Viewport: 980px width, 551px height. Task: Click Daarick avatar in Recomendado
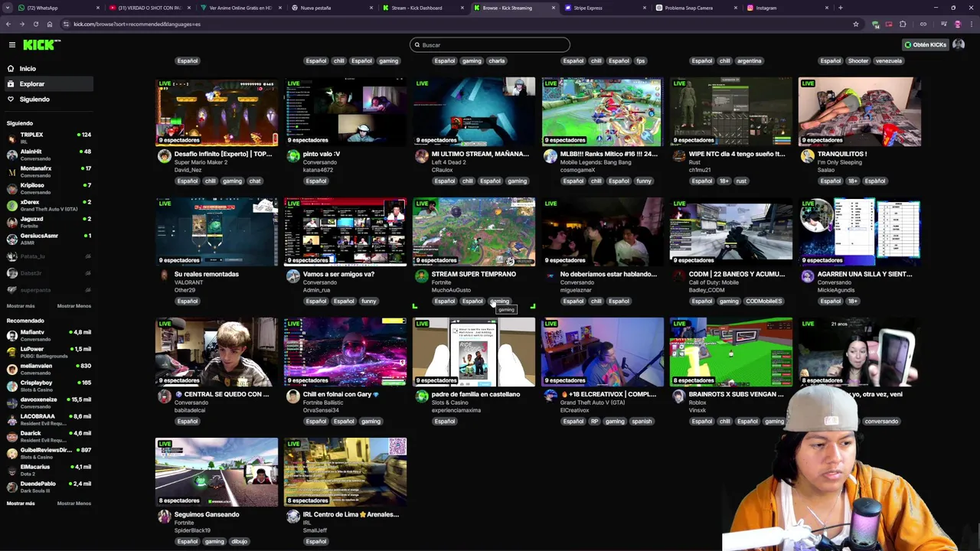pyautogui.click(x=11, y=436)
